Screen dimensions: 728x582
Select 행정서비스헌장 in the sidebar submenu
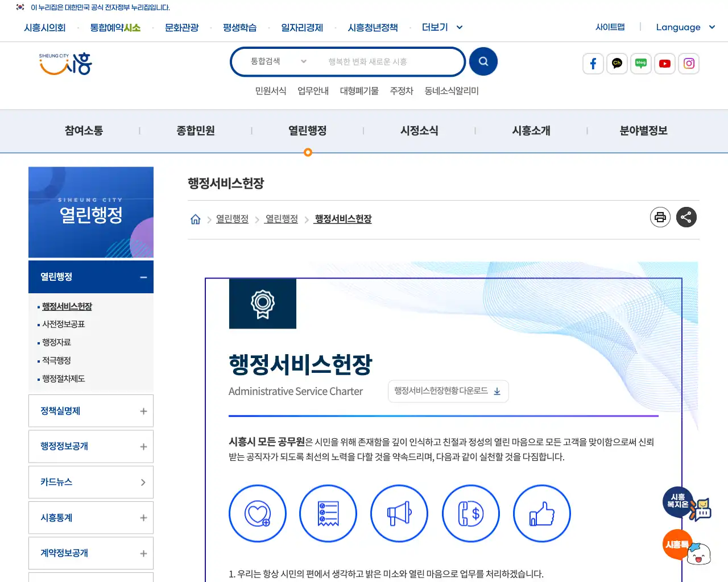pyautogui.click(x=67, y=306)
